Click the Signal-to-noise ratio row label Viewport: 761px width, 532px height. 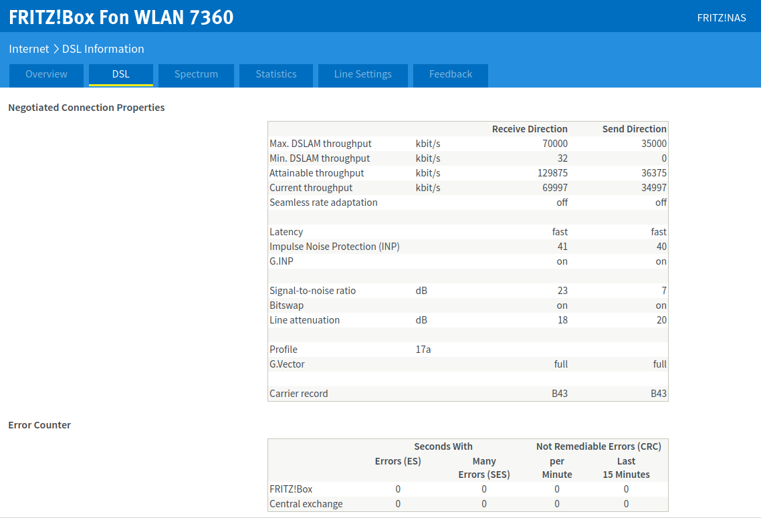click(312, 291)
